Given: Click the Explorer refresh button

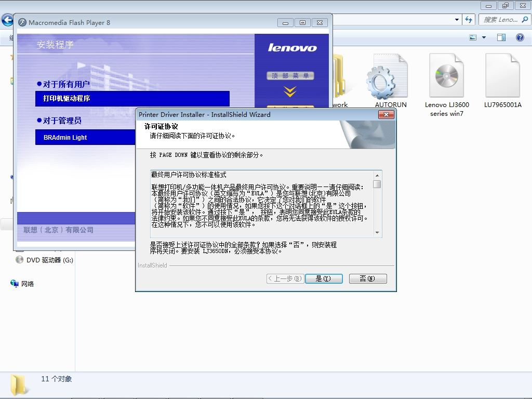Looking at the screenshot, I should [x=469, y=20].
